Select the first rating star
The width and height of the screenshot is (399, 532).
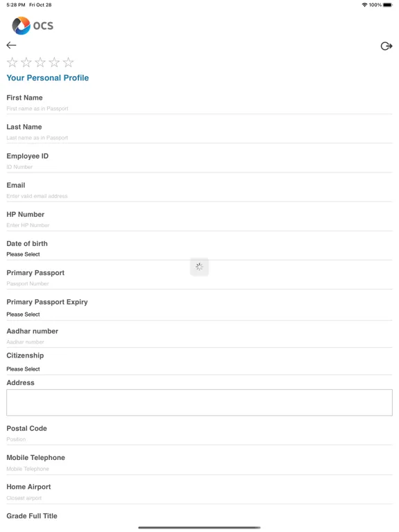coord(12,62)
